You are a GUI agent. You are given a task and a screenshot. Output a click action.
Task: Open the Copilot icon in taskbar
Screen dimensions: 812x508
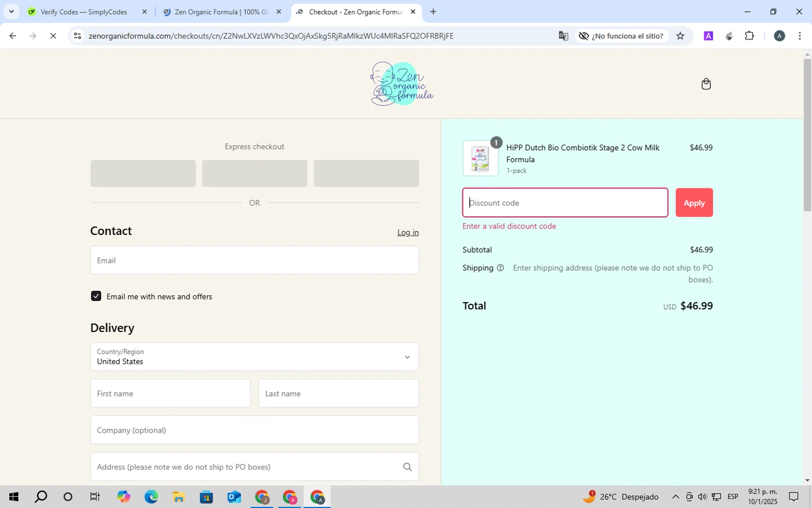point(123,497)
